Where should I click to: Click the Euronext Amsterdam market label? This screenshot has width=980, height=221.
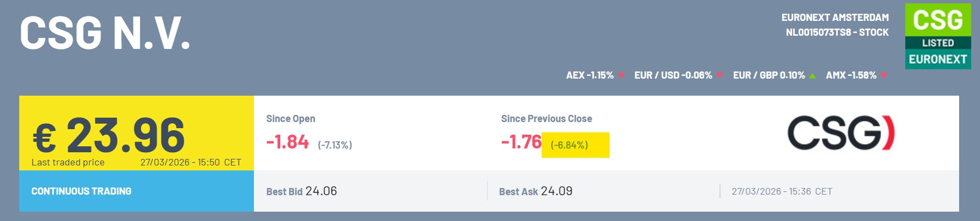(x=835, y=18)
